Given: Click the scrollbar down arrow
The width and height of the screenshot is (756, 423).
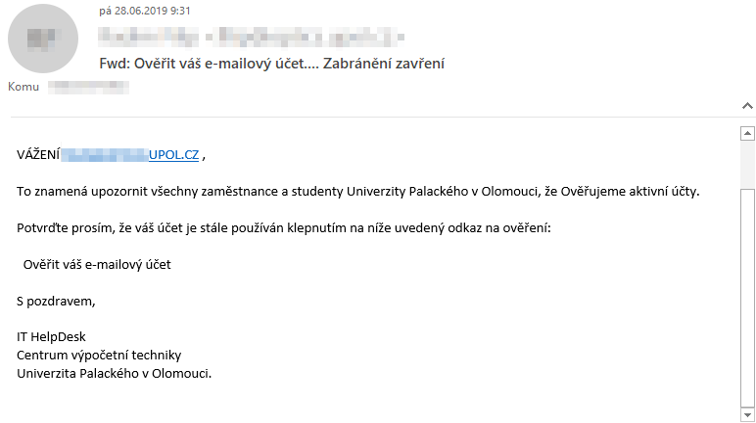Looking at the screenshot, I should 745,413.
